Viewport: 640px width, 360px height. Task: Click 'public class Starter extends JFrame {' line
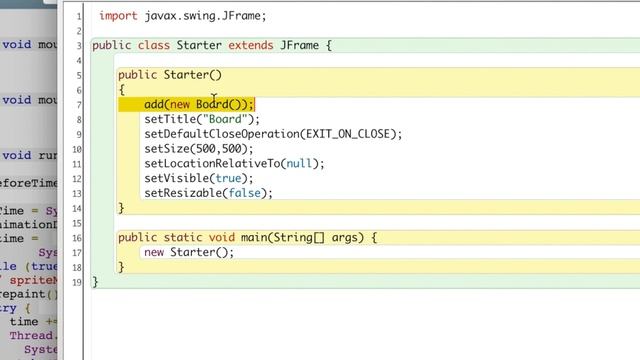pos(212,45)
